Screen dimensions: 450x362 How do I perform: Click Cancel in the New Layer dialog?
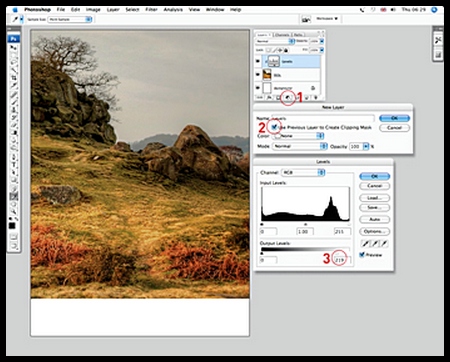point(394,128)
